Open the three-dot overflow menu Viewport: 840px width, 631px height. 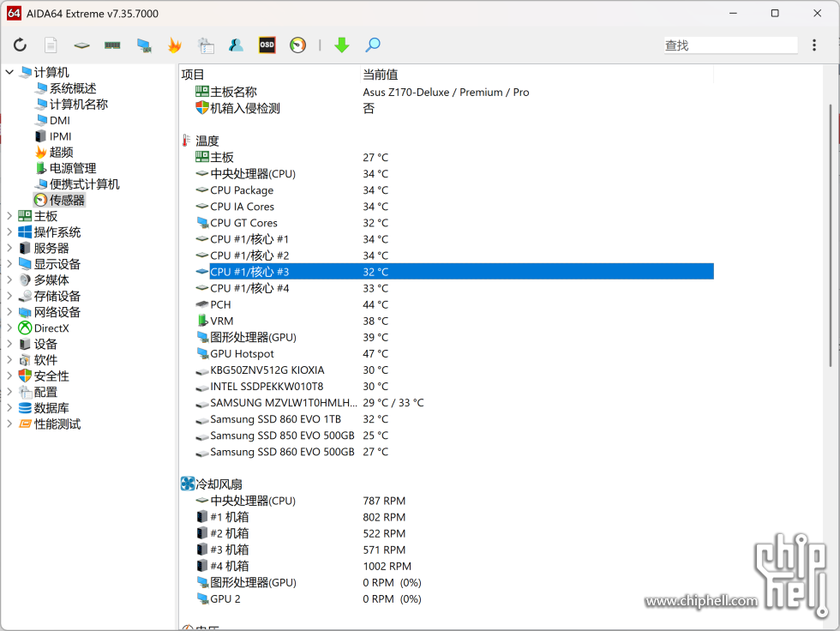(814, 45)
